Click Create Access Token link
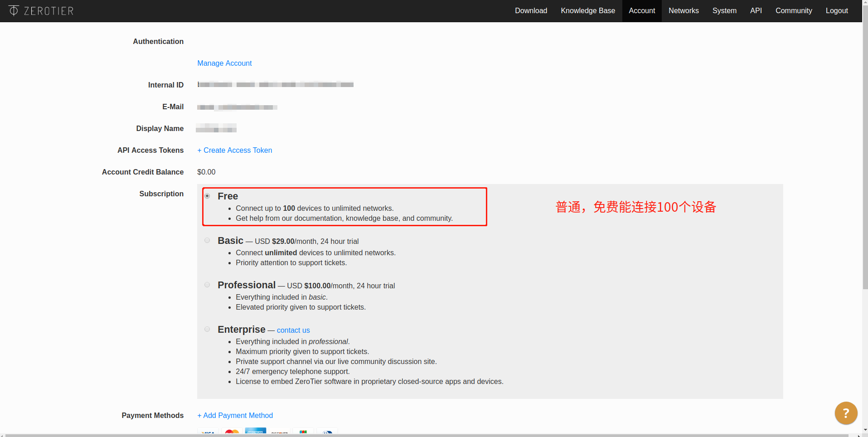The width and height of the screenshot is (868, 437). pos(235,151)
